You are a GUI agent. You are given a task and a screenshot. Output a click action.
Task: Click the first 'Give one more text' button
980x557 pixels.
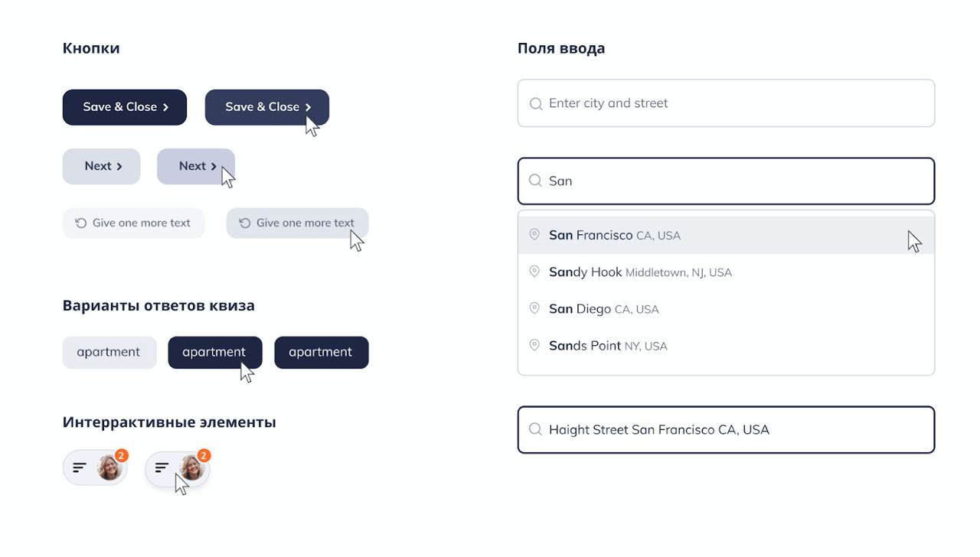tap(133, 223)
